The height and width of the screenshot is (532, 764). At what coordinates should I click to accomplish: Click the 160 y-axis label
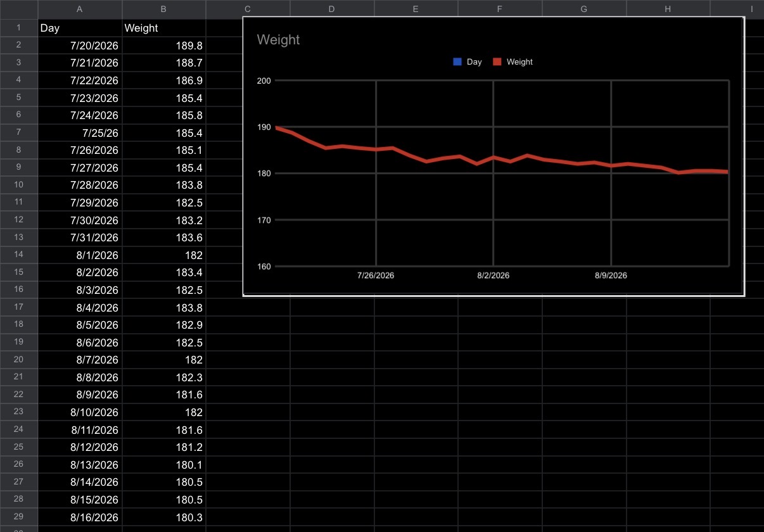[264, 266]
